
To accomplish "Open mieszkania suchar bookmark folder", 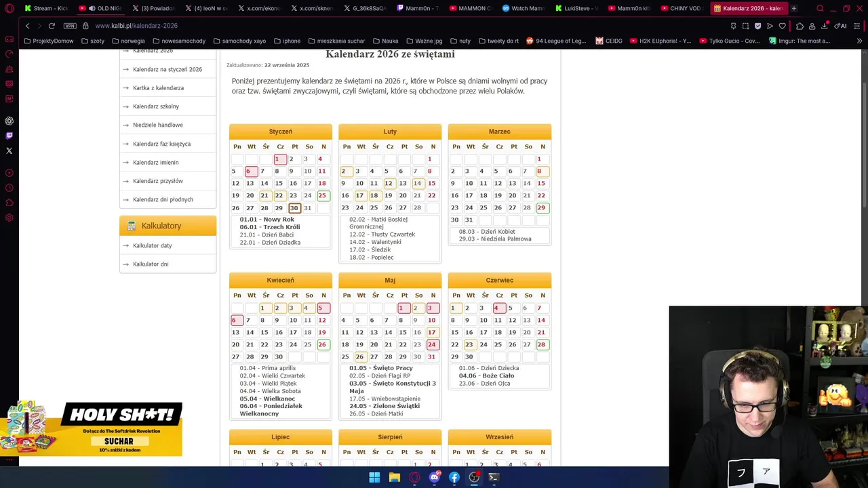I will [336, 41].
